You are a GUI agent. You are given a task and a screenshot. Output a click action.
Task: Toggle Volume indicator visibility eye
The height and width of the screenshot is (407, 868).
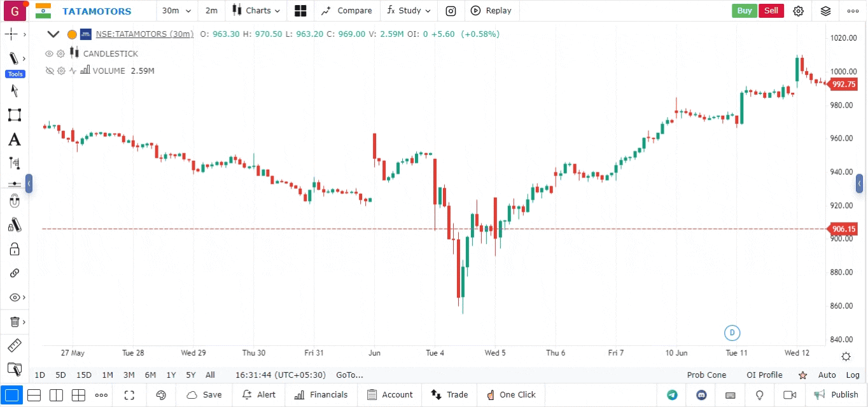[x=49, y=71]
